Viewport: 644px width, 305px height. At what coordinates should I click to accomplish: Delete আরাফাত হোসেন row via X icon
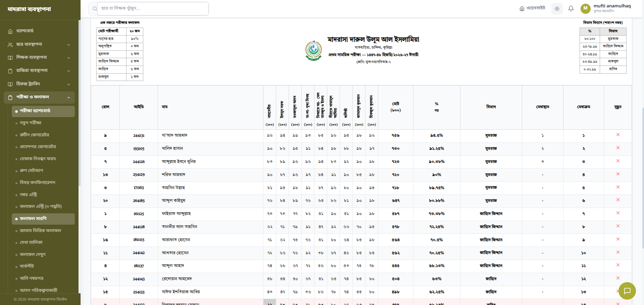(x=618, y=239)
